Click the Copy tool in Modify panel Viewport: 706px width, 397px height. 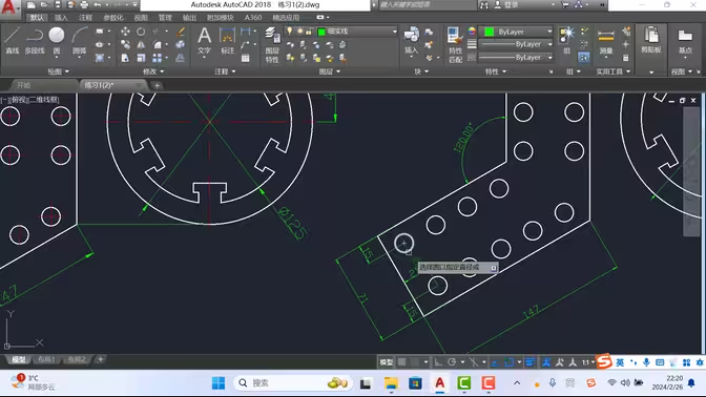pos(125,45)
